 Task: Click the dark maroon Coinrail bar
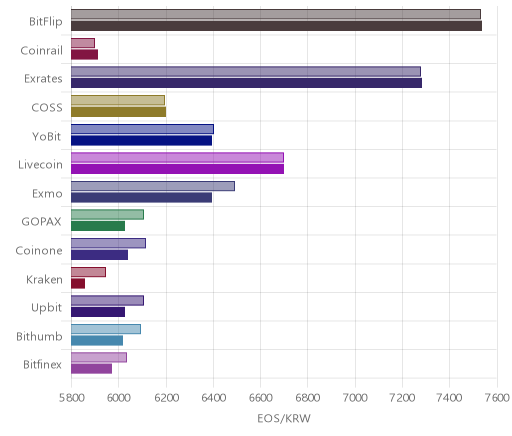[84, 55]
